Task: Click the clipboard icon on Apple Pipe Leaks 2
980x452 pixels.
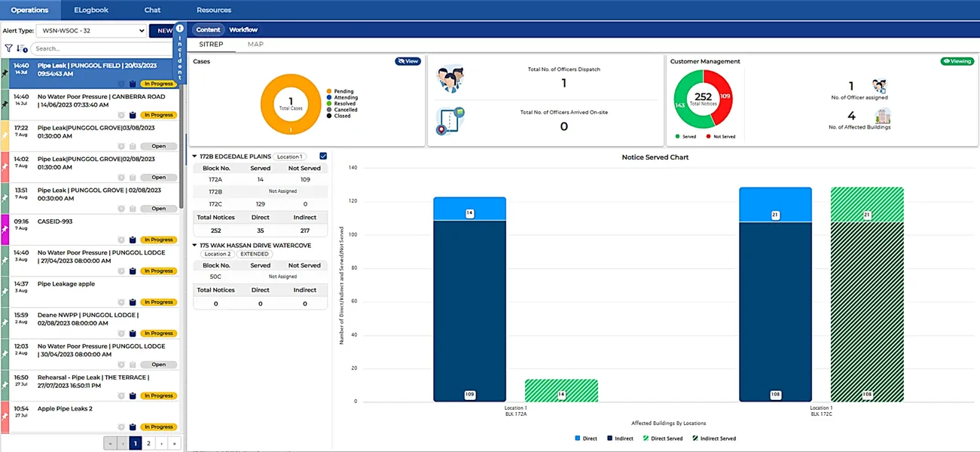Action: (x=133, y=427)
